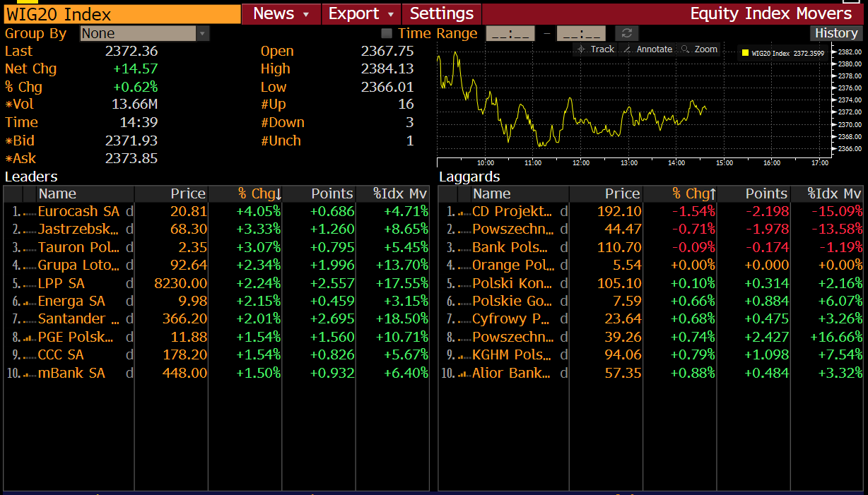The image size is (868, 495).
Task: Click mini chart icon beside Alior Bank
Action: (x=464, y=374)
